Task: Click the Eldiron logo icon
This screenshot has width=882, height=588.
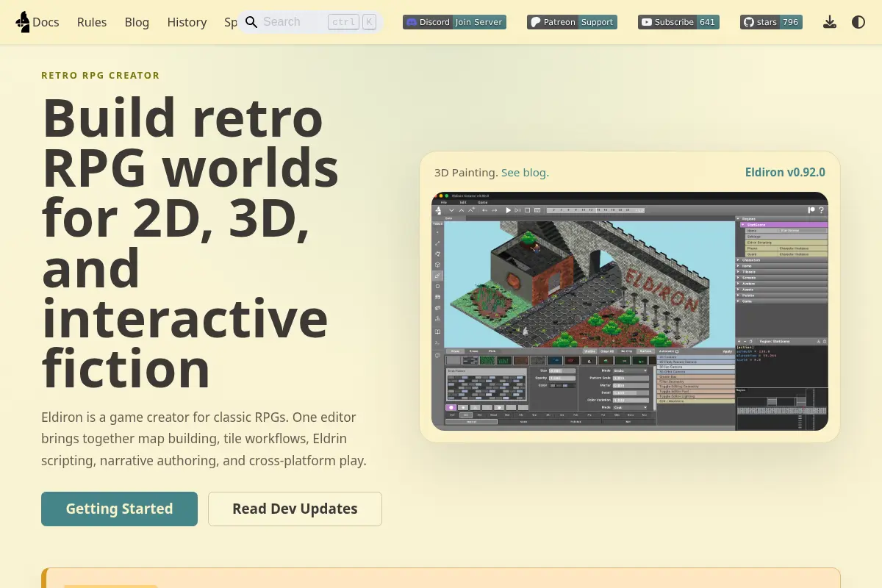Action: pos(23,22)
